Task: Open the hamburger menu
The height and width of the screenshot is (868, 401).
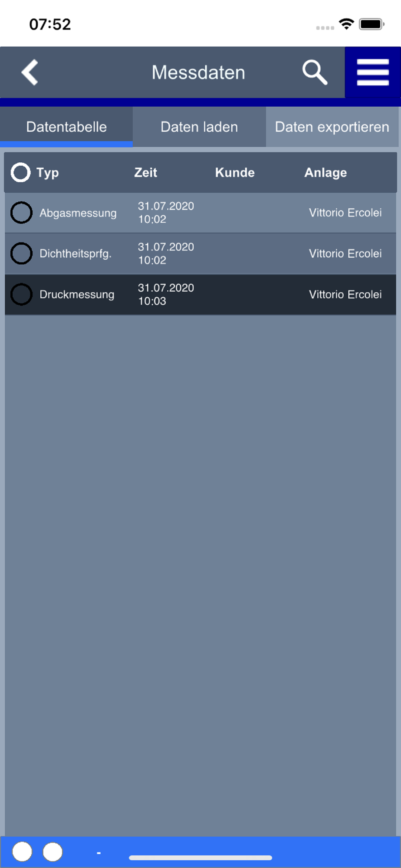Action: 373,72
